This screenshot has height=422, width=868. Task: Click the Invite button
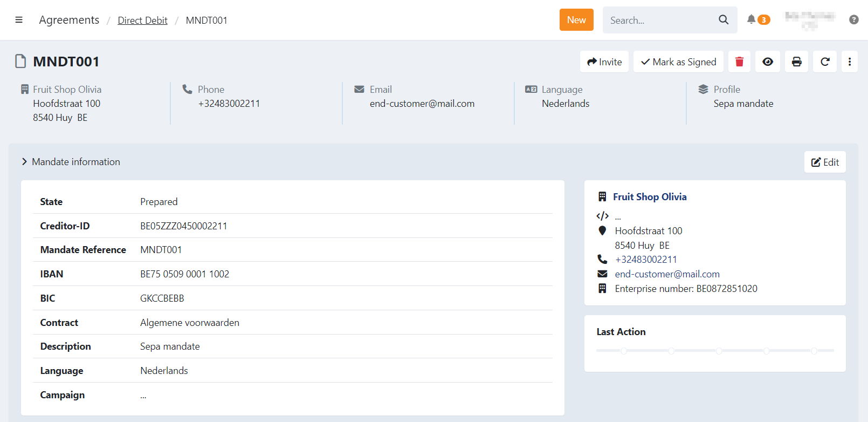point(604,62)
